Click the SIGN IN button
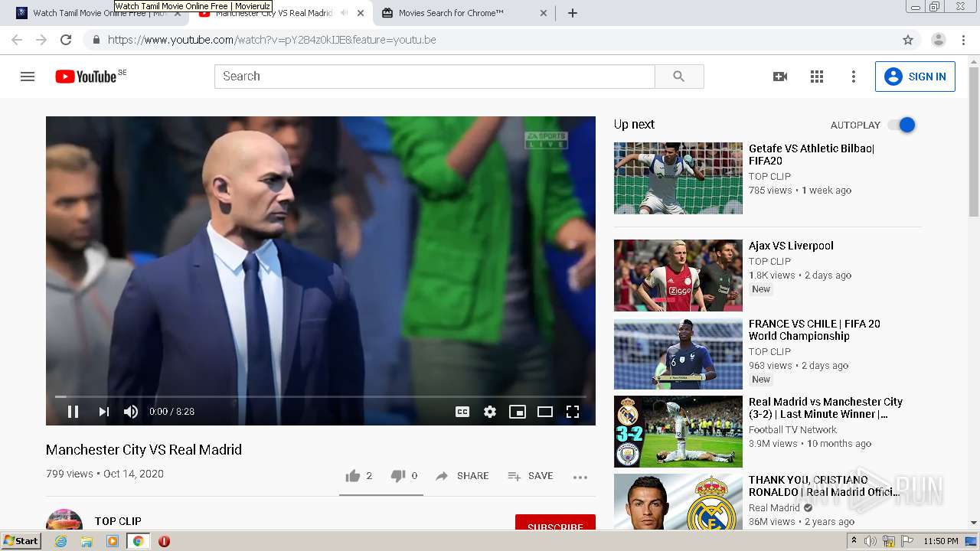This screenshot has width=980, height=551. pyautogui.click(x=915, y=77)
